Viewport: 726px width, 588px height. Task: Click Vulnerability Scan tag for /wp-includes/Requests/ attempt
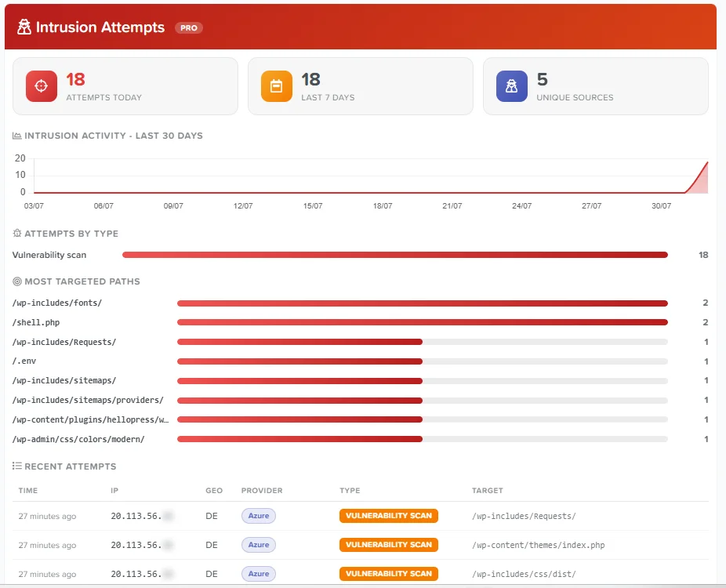[x=388, y=516]
